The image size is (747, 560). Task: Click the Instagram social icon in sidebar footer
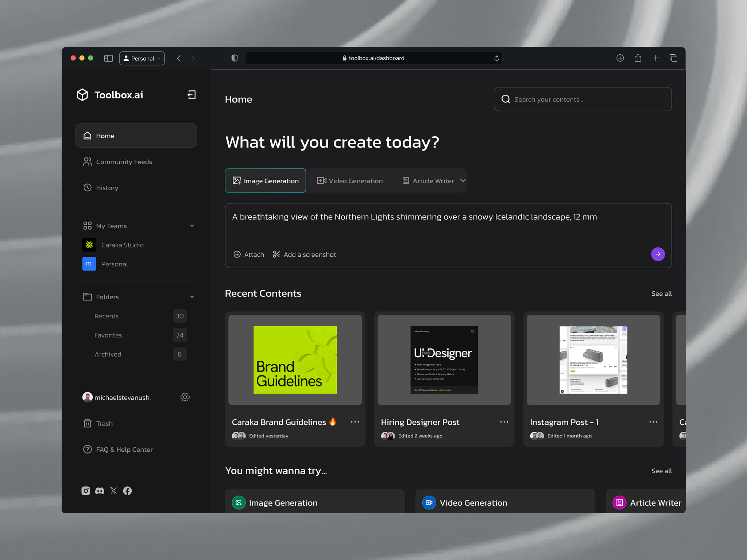(x=86, y=490)
